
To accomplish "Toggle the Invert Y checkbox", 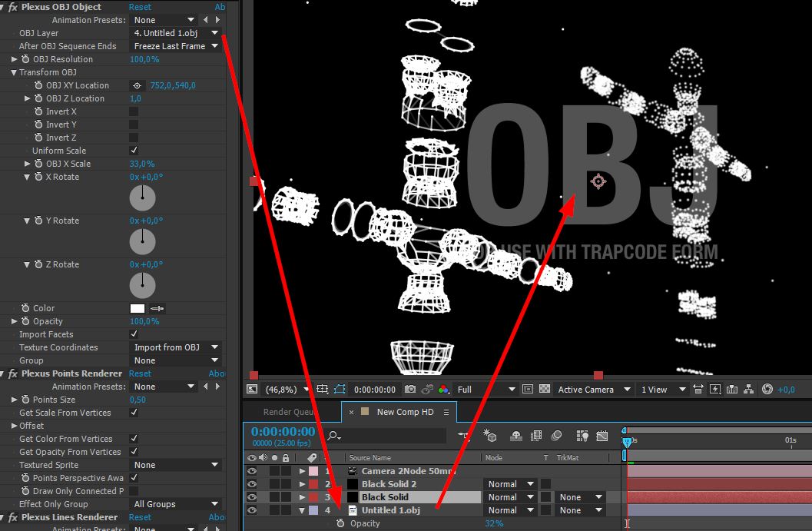I will 134,124.
